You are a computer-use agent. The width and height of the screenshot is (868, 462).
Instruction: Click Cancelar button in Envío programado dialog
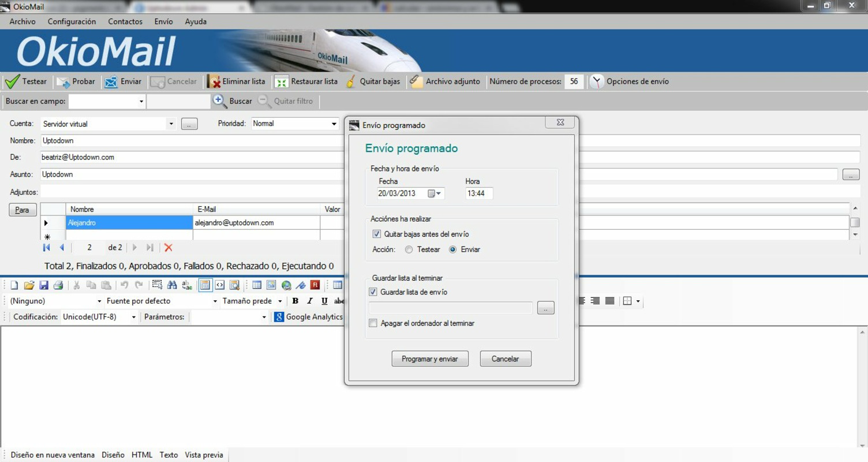(x=506, y=359)
